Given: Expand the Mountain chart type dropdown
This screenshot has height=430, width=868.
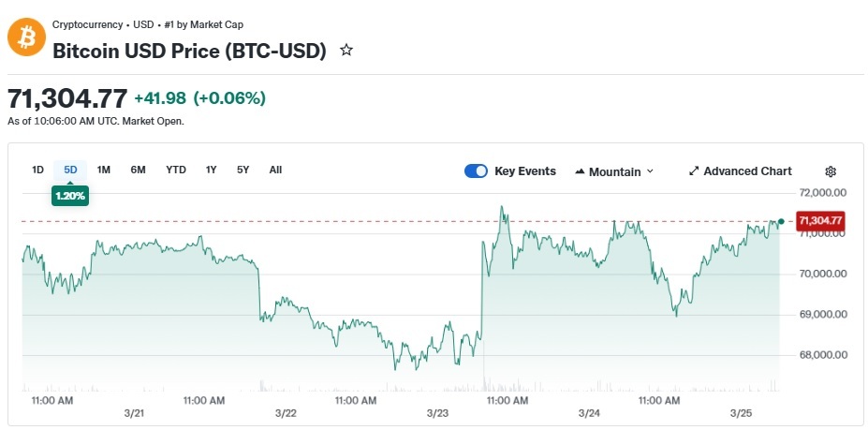Looking at the screenshot, I should [650, 171].
